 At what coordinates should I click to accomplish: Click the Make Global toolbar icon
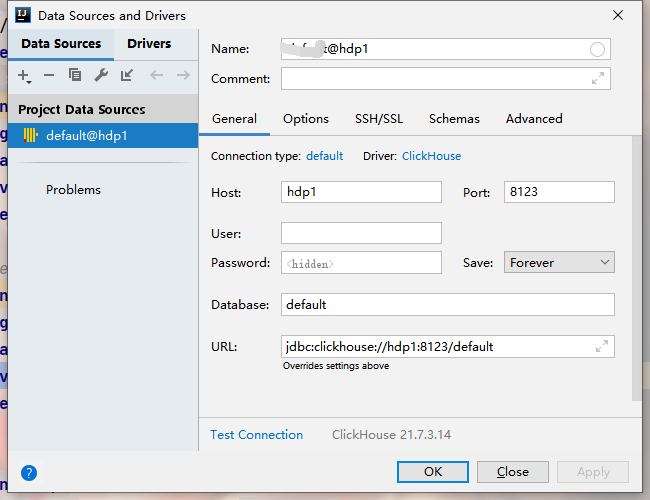pos(127,75)
